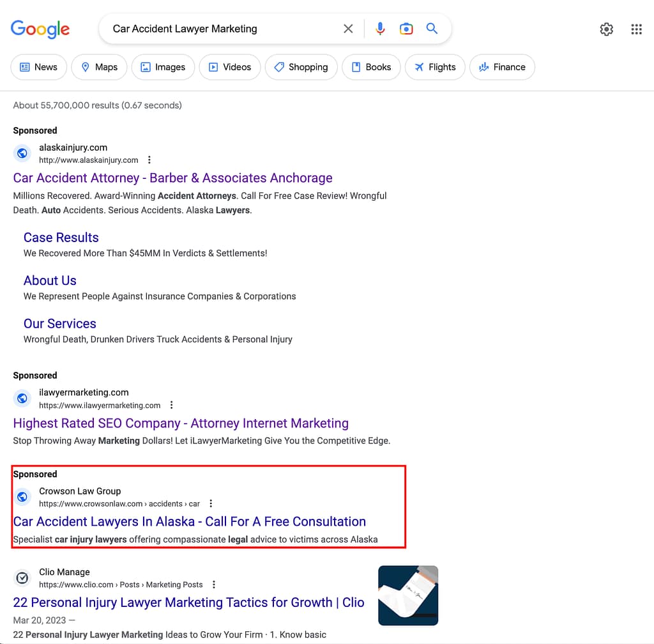Switch to the Maps filter

[x=99, y=67]
